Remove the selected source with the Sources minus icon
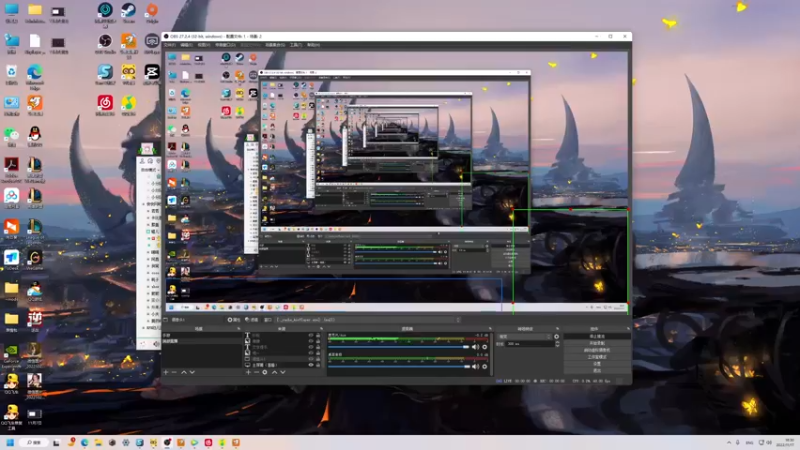Screen dimensions: 800x450 coord(256,372)
